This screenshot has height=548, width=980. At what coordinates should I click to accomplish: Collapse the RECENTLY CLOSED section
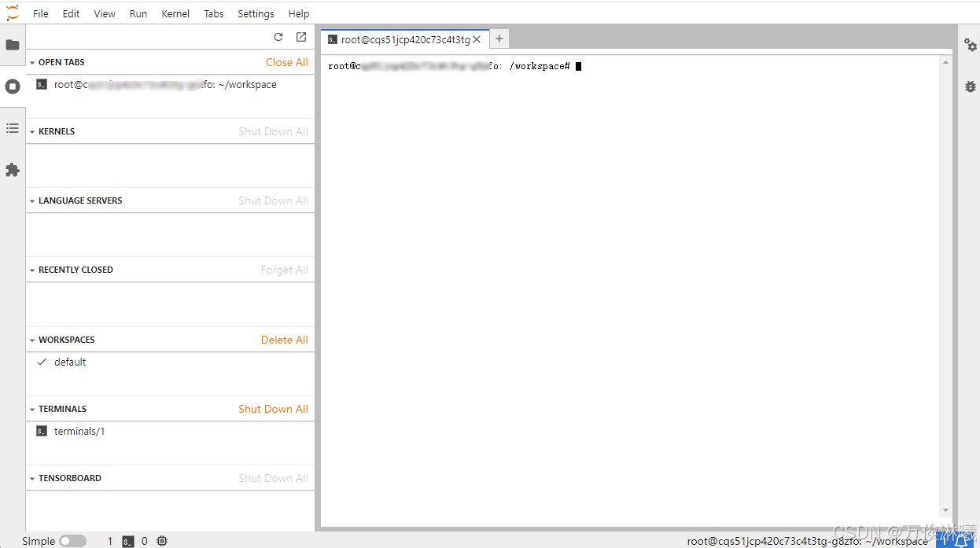pos(32,270)
